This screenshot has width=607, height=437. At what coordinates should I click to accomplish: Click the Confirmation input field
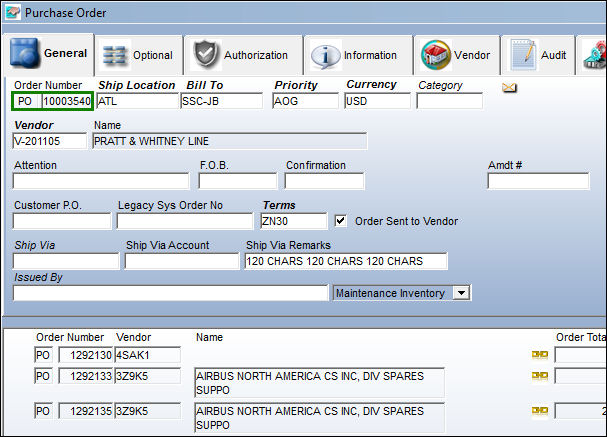point(324,181)
